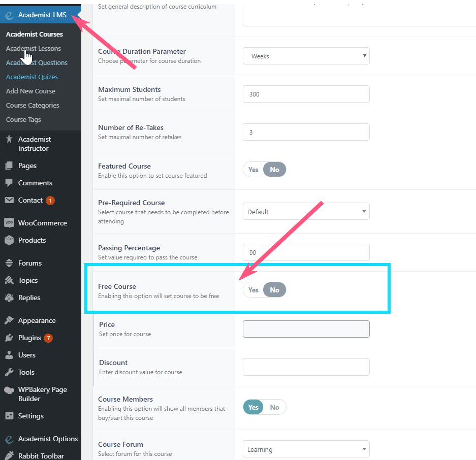Click the Academist LMS logo icon

(9, 15)
